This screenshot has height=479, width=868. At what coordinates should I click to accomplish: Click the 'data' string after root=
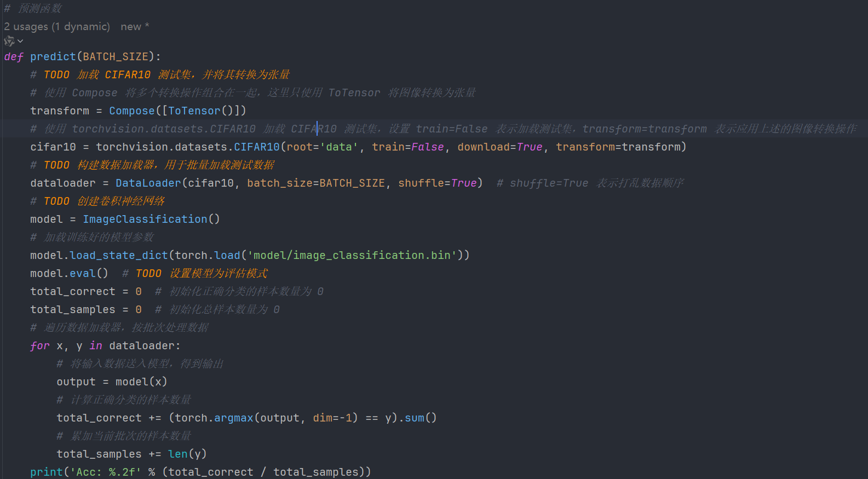pos(339,147)
